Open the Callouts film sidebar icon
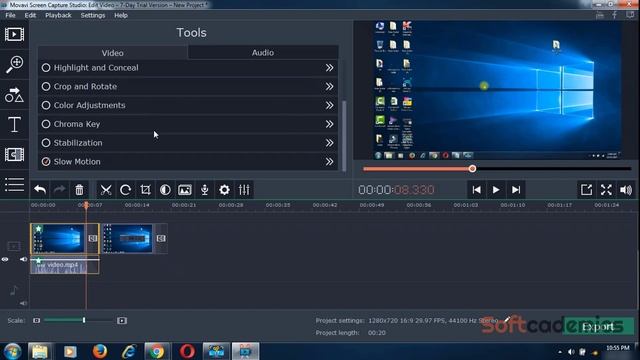This screenshot has height=360, width=640. coord(14,155)
